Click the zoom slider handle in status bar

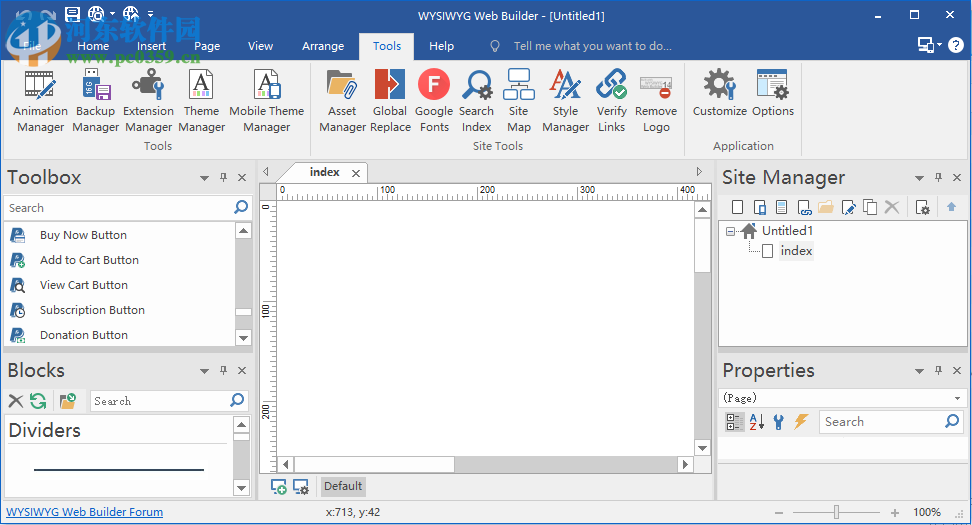[x=836, y=512]
